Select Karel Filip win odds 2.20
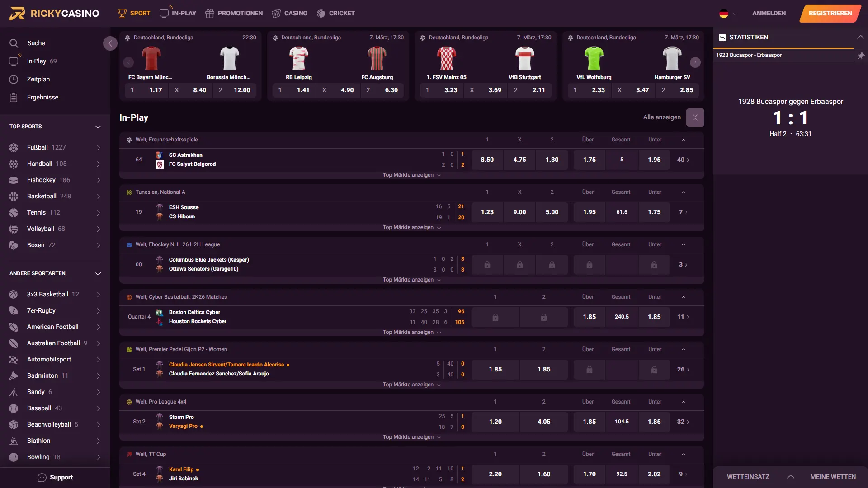This screenshot has width=868, height=488. point(495,474)
